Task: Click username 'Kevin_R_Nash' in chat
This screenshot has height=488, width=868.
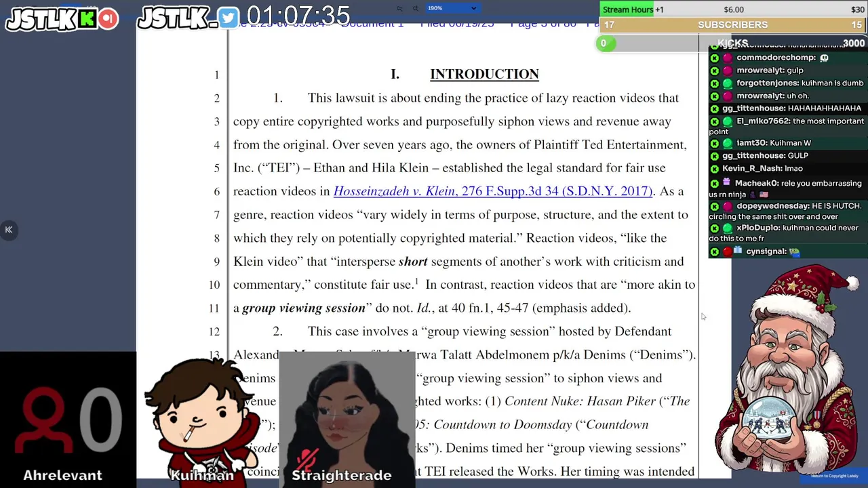Action: 751,169
